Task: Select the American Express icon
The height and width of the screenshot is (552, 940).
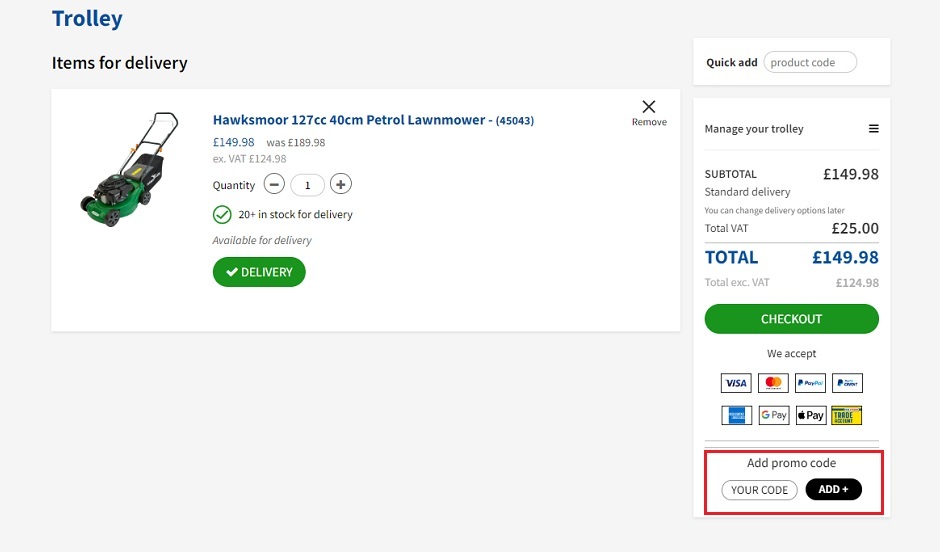Action: pos(736,415)
